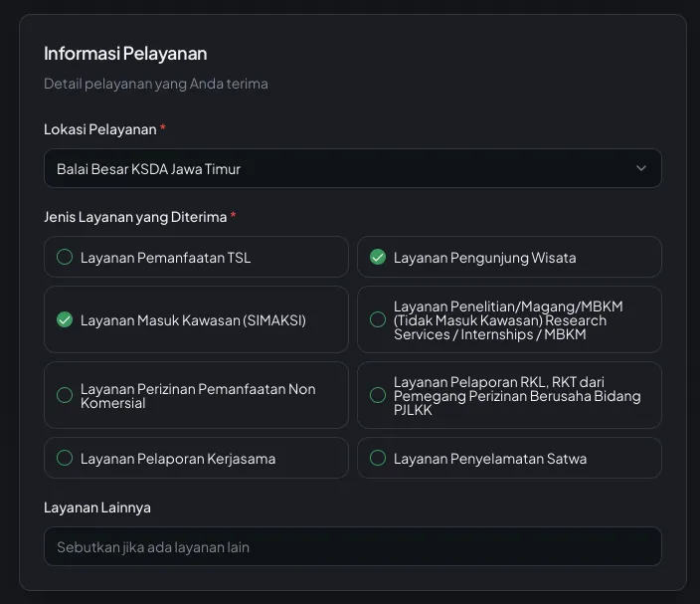Screen dimensions: 700x604
Task: Uncheck Layanan Pengunjung Wisata
Action: click(509, 257)
